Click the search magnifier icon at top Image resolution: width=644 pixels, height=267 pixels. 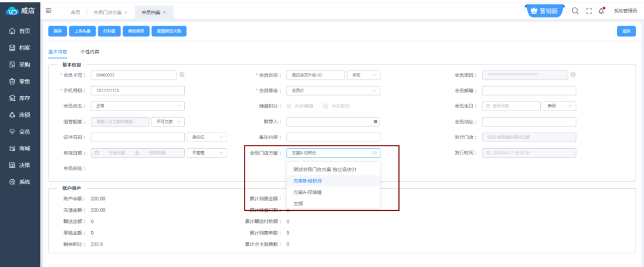tap(575, 11)
